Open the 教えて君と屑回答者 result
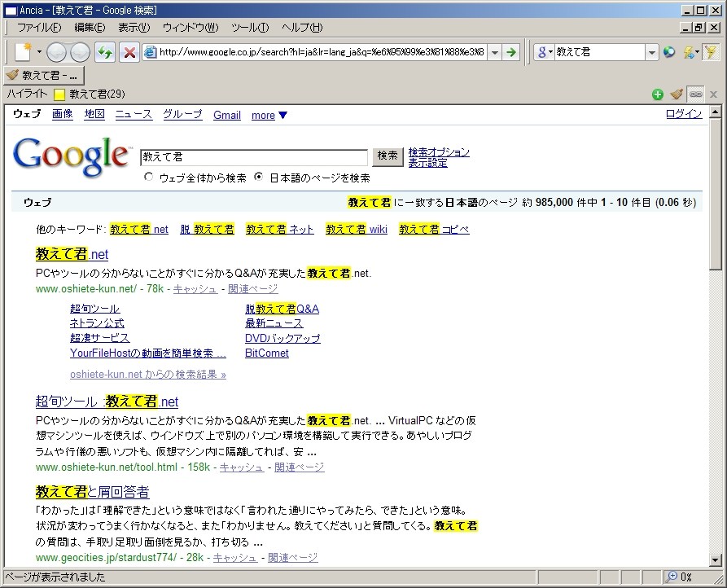Viewport: 727px width, 588px height. coord(92,492)
